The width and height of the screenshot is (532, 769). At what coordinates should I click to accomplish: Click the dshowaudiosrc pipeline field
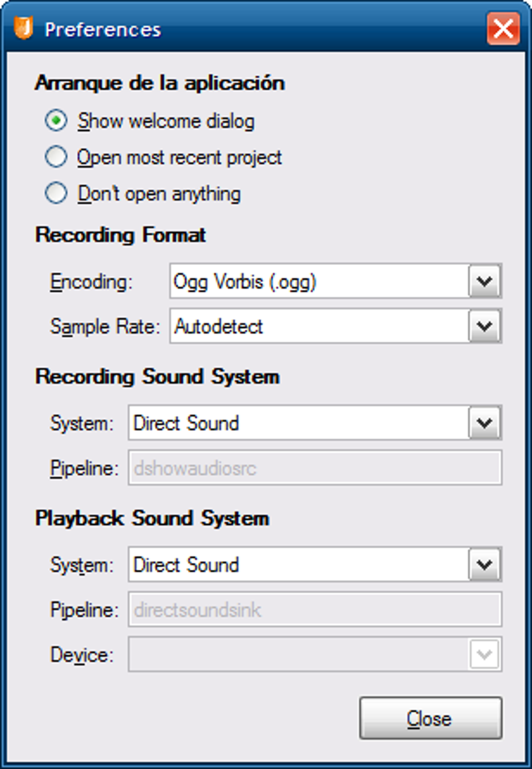pos(315,468)
